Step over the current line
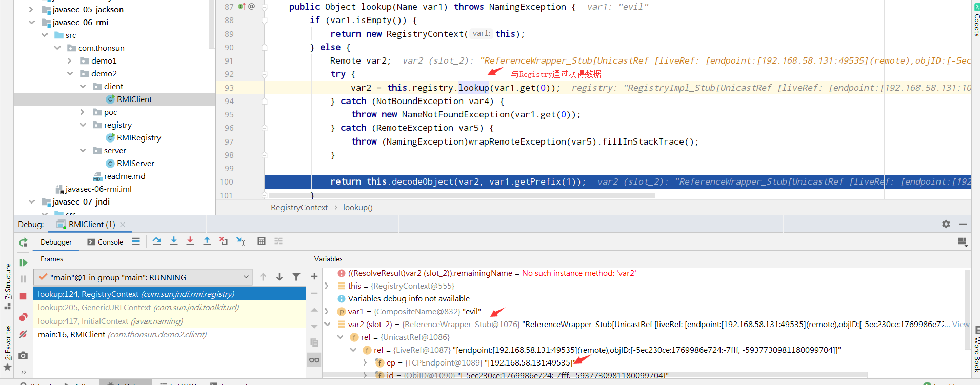Screen dimensions: 980x385 pyautogui.click(x=157, y=241)
